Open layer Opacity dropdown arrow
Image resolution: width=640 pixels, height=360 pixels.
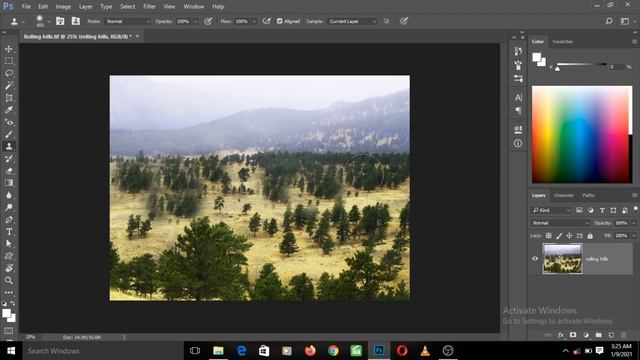(x=634, y=223)
